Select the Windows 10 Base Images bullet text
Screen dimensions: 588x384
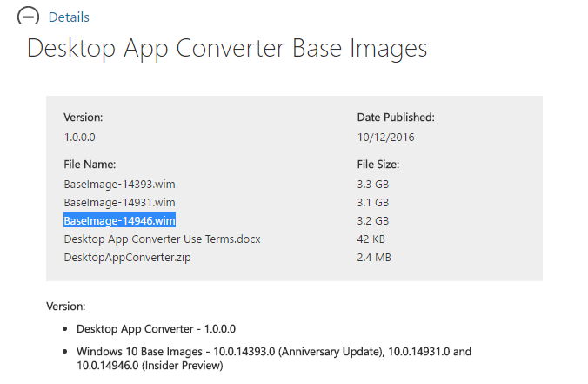[x=274, y=359]
